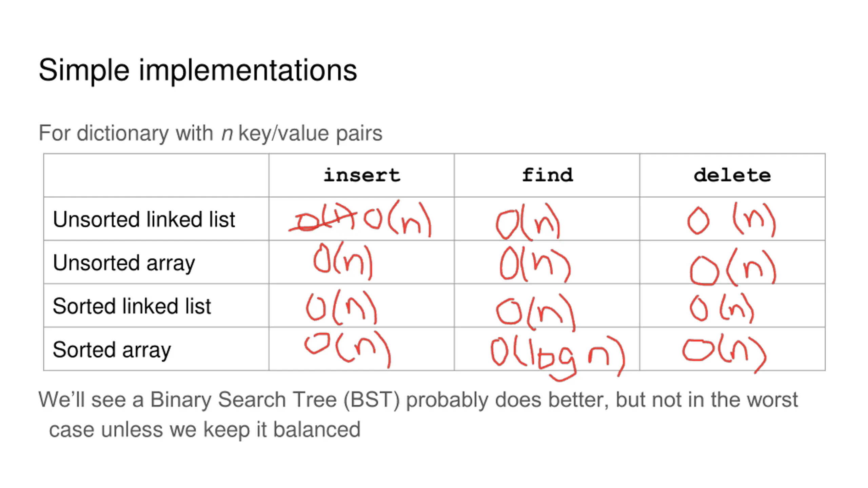Select the "find" column header
Screen dimensions: 868x488
547,175
